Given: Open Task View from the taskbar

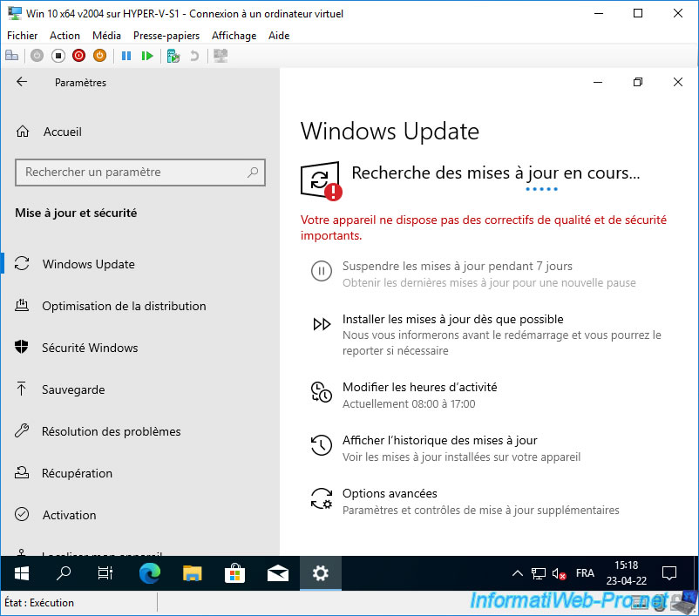Looking at the screenshot, I should click(x=105, y=573).
